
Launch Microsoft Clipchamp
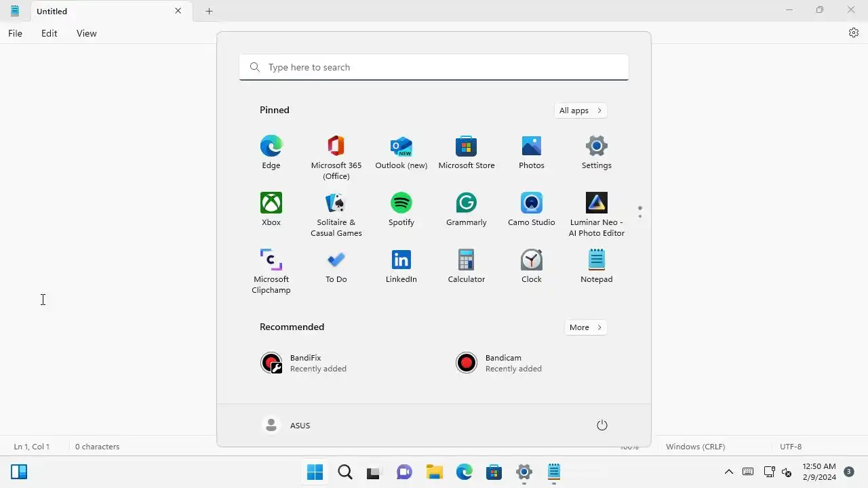(x=271, y=272)
